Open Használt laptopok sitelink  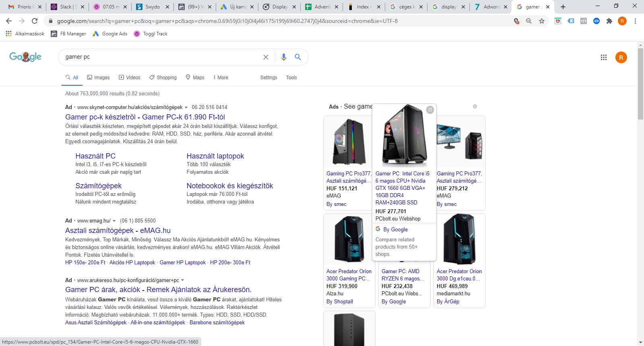point(215,156)
